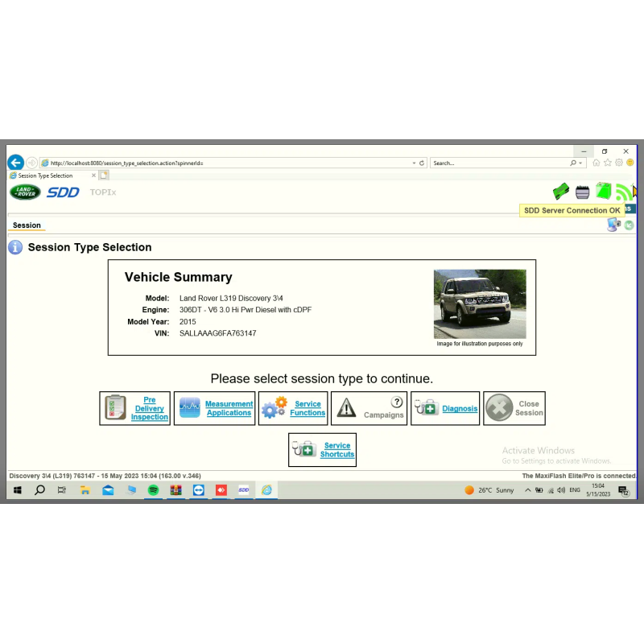Screen dimensions: 644x644
Task: Click the browser search input field
Action: [499, 163]
